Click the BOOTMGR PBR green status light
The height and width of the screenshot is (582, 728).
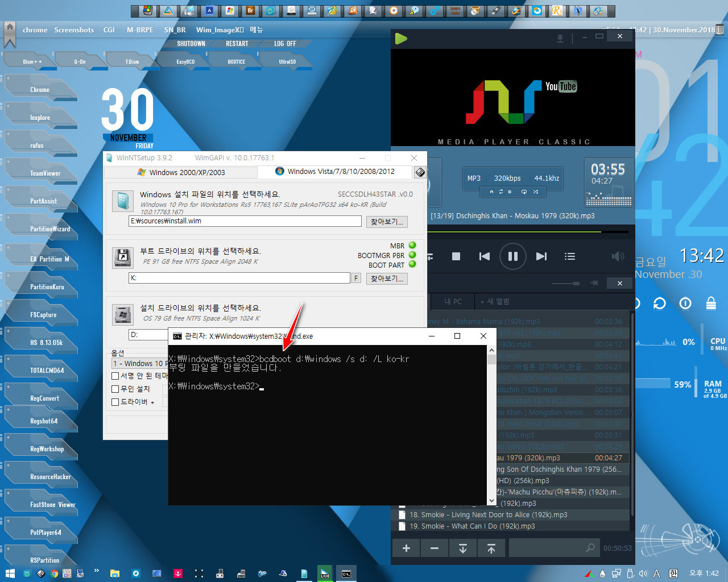412,255
